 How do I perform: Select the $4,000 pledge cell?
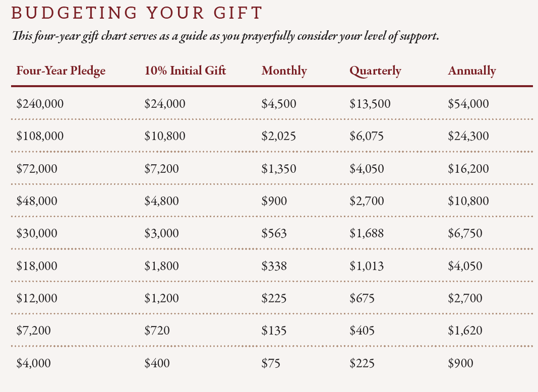click(34, 363)
